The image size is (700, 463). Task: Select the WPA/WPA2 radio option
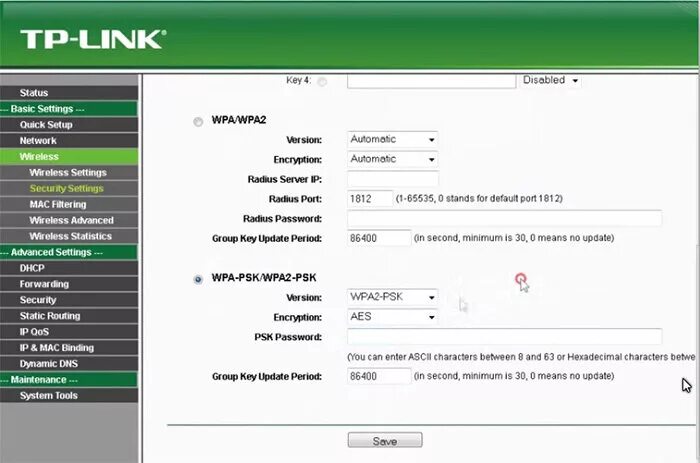click(198, 122)
